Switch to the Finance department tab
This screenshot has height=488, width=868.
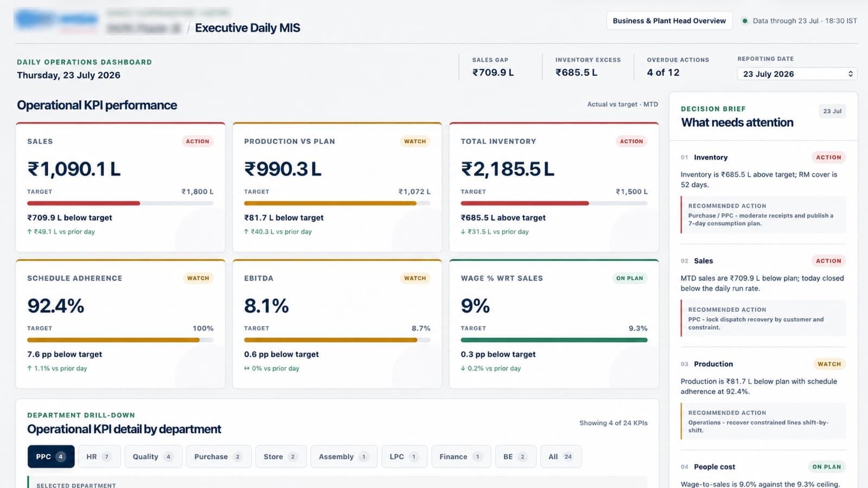coord(461,457)
